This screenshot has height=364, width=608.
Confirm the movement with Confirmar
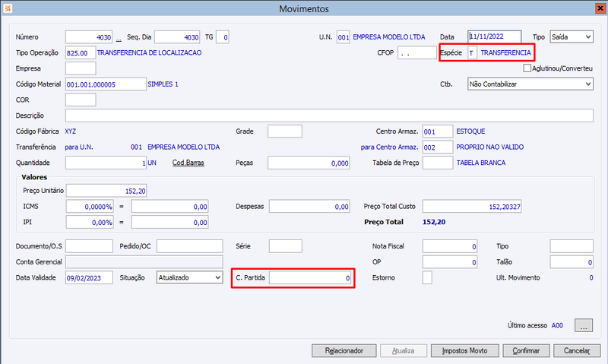(x=526, y=350)
